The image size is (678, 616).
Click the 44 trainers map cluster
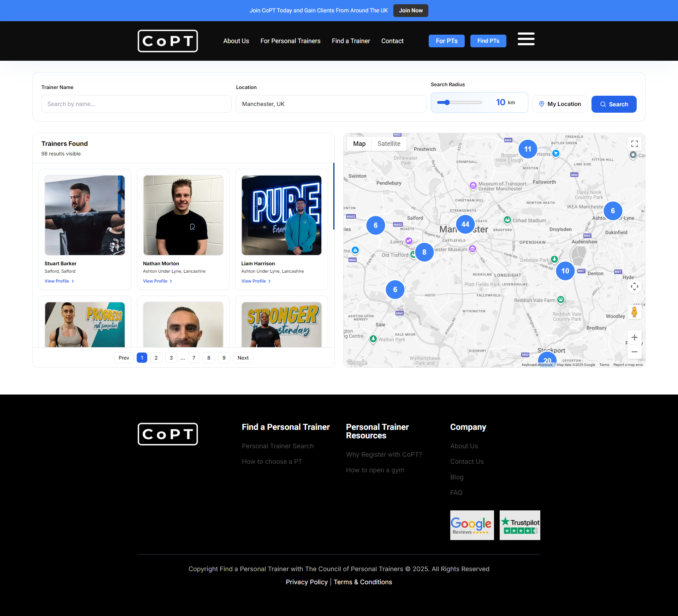[465, 224]
